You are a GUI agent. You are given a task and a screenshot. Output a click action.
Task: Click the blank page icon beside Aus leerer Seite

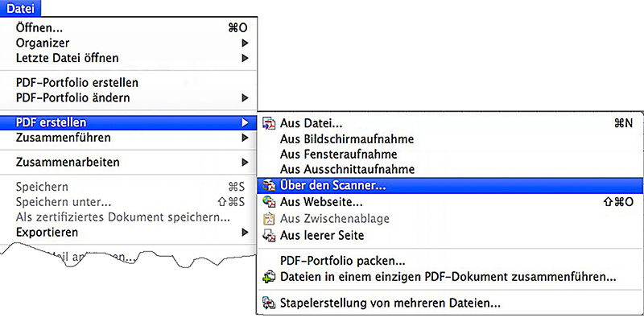[x=269, y=236]
